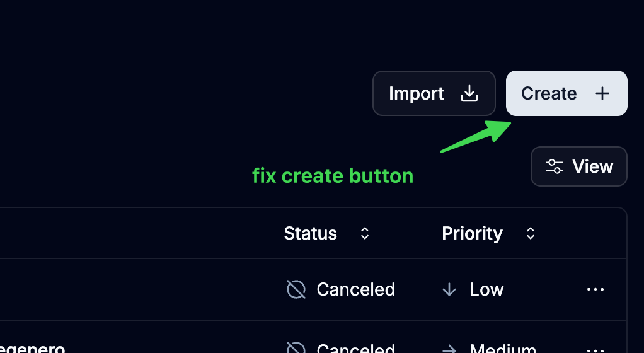644x353 pixels.
Task: Click the download icon on Import button
Action: click(469, 93)
